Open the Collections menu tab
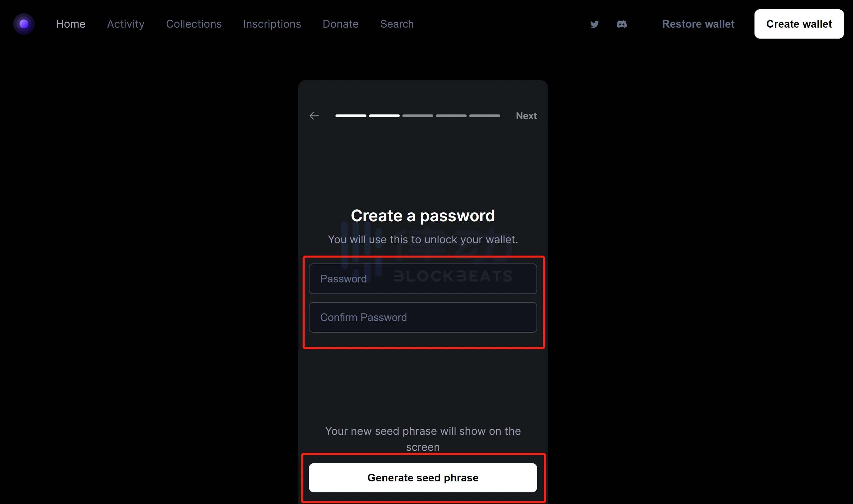Image resolution: width=853 pixels, height=504 pixels. [x=193, y=24]
